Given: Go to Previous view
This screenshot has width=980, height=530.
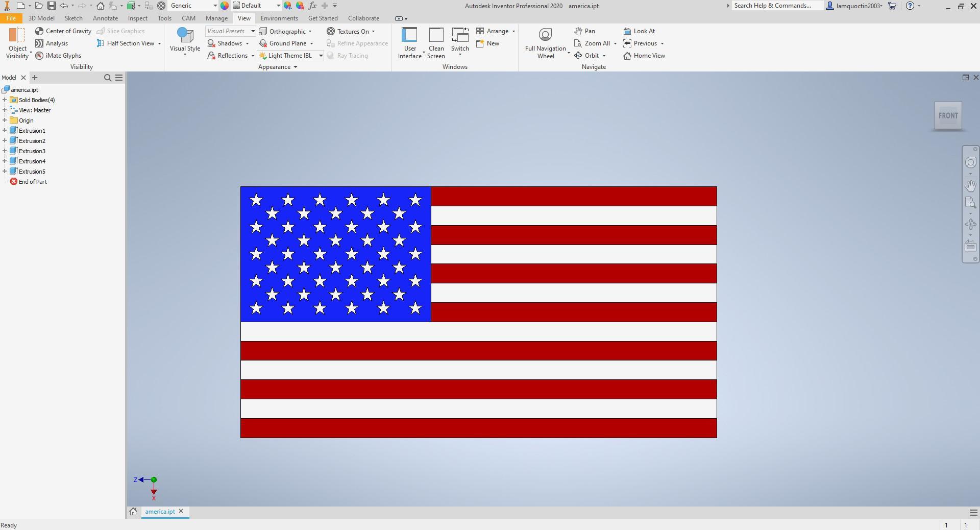Looking at the screenshot, I should tap(640, 43).
